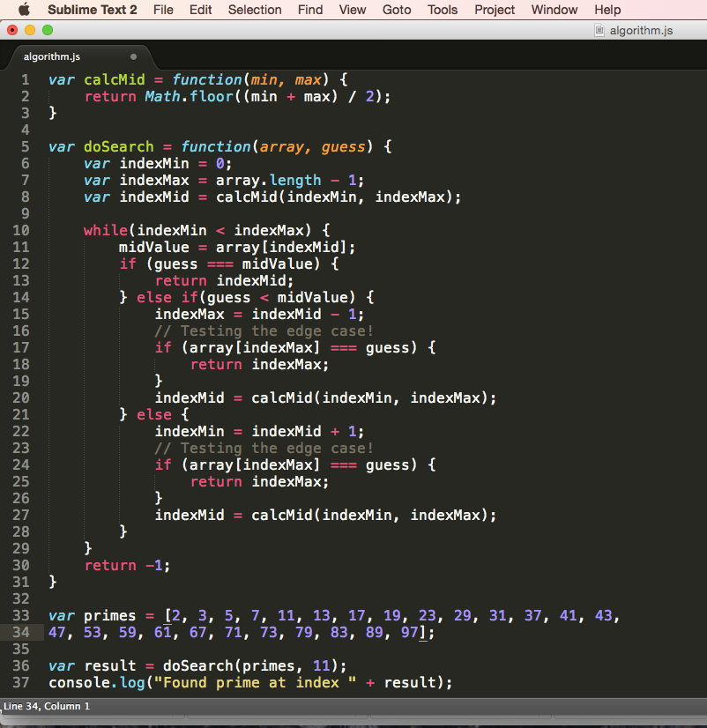Click the === operator on line 12
Viewport: 707px width, 728px height.
click(220, 264)
